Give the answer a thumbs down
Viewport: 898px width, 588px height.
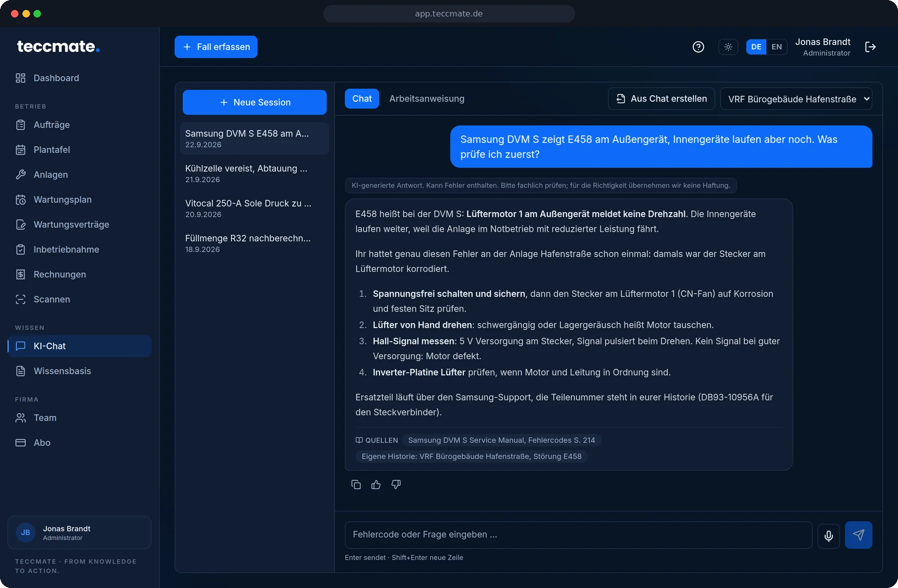(x=396, y=484)
